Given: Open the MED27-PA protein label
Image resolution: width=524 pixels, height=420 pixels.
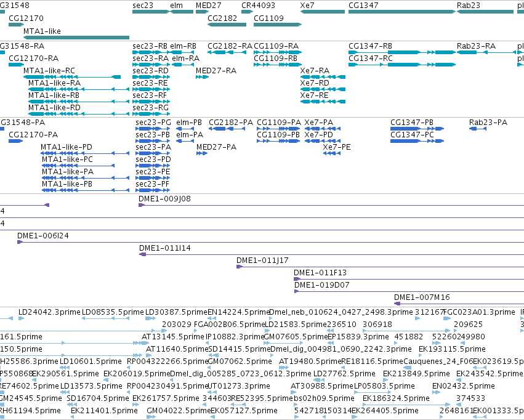Looking at the screenshot, I should click(216, 147).
